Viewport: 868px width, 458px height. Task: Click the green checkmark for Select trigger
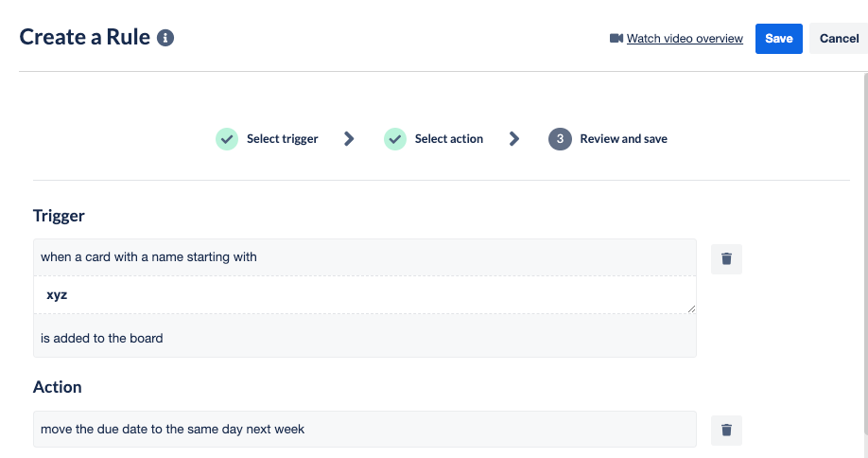point(227,139)
